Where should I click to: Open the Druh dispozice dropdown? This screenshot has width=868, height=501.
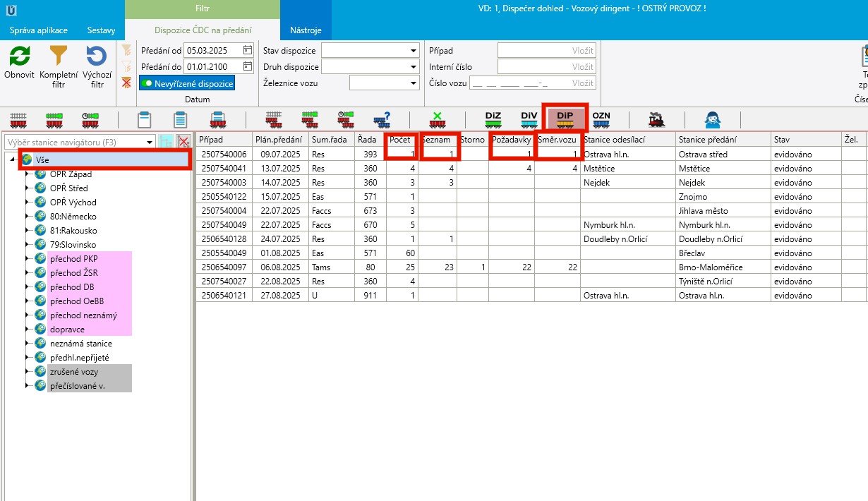click(414, 67)
